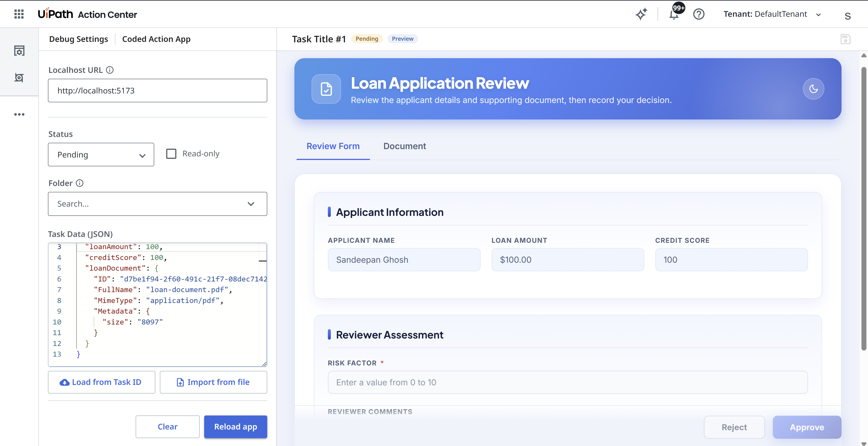
Task: Click the first left sidebar icon
Action: tap(19, 51)
